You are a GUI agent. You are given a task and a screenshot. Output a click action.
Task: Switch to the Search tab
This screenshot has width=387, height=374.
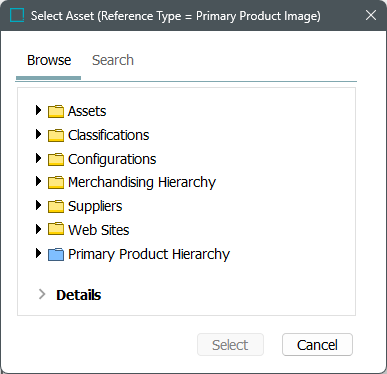pos(113,60)
